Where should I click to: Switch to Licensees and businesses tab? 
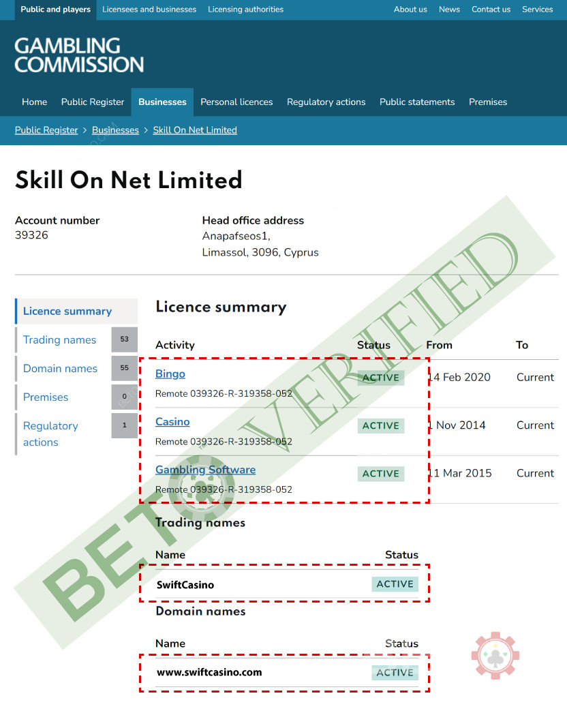(x=149, y=10)
